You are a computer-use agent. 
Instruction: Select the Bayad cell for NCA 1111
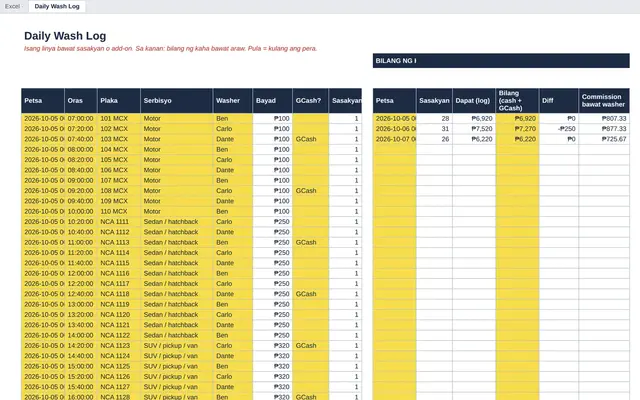(x=273, y=222)
